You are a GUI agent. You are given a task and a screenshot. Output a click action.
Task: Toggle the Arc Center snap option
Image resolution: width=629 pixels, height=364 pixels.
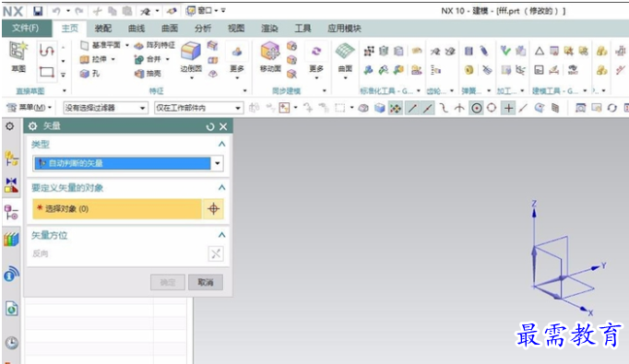(476, 108)
